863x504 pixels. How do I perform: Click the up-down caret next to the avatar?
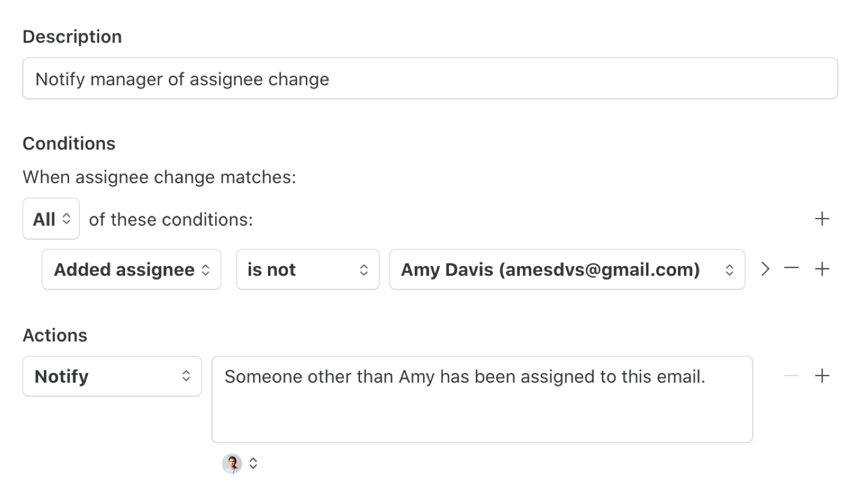[x=253, y=463]
